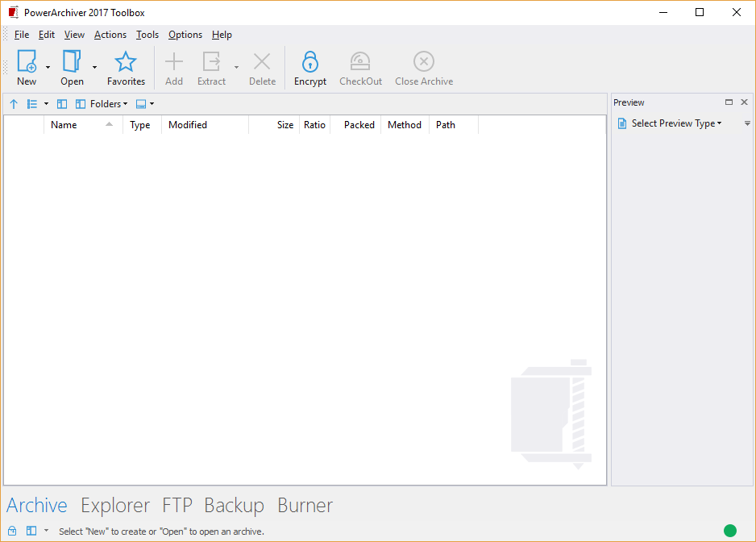Image resolution: width=756 pixels, height=542 pixels.
Task: Expand the status bar layout dropdown arrow
Action: [46, 531]
